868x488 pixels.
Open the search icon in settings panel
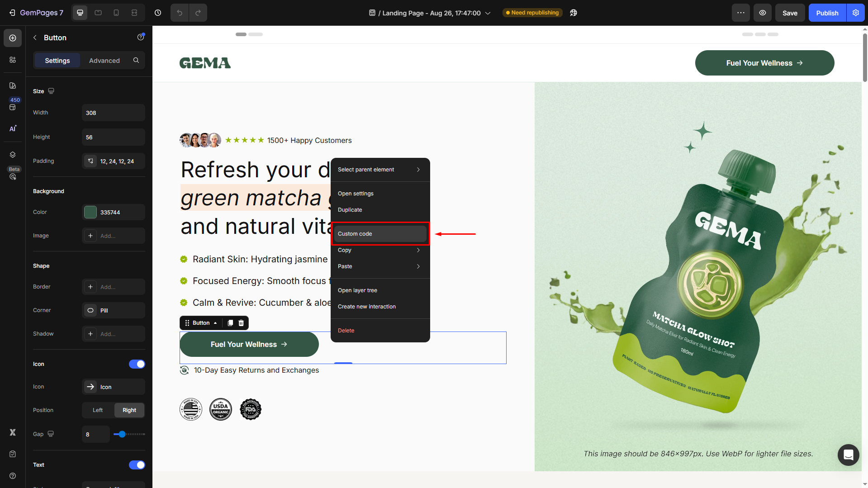coord(136,61)
